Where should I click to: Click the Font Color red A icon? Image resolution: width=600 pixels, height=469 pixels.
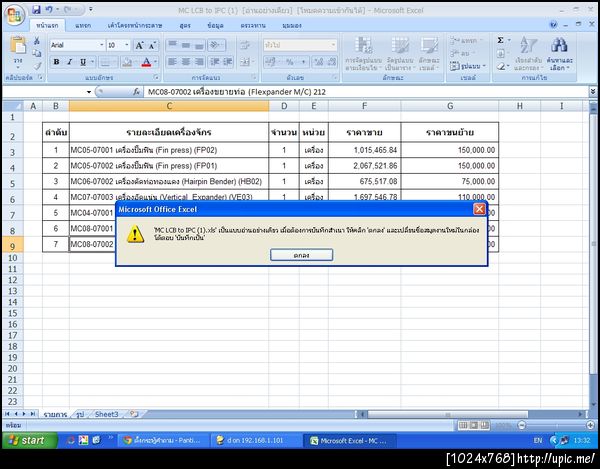[x=146, y=62]
